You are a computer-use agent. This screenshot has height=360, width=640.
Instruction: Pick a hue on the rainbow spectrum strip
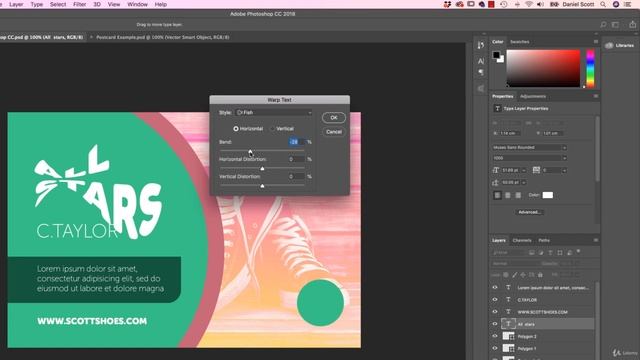click(590, 68)
